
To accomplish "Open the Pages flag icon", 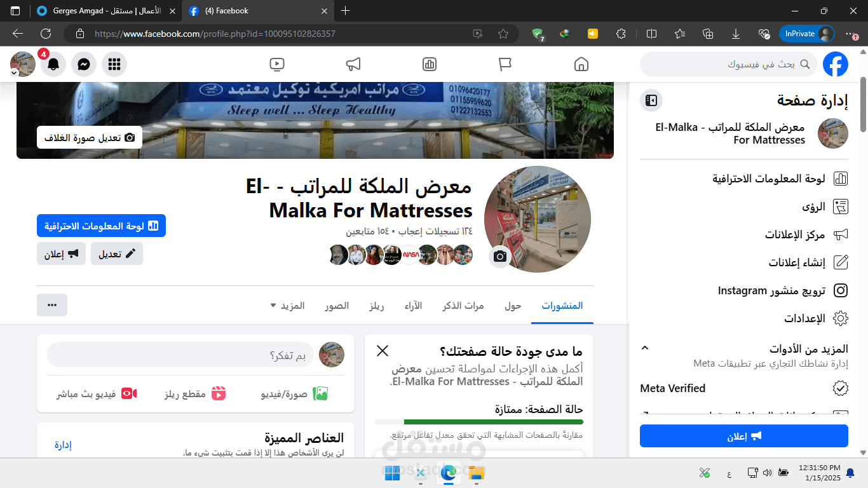I will [505, 64].
